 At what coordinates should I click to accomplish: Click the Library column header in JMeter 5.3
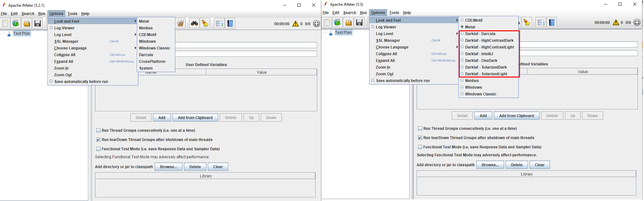[x=527, y=174]
